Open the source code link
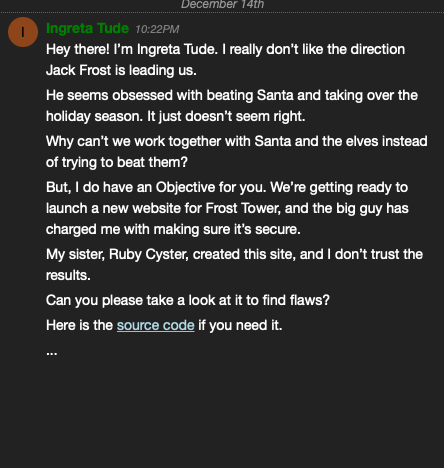 [x=156, y=325]
